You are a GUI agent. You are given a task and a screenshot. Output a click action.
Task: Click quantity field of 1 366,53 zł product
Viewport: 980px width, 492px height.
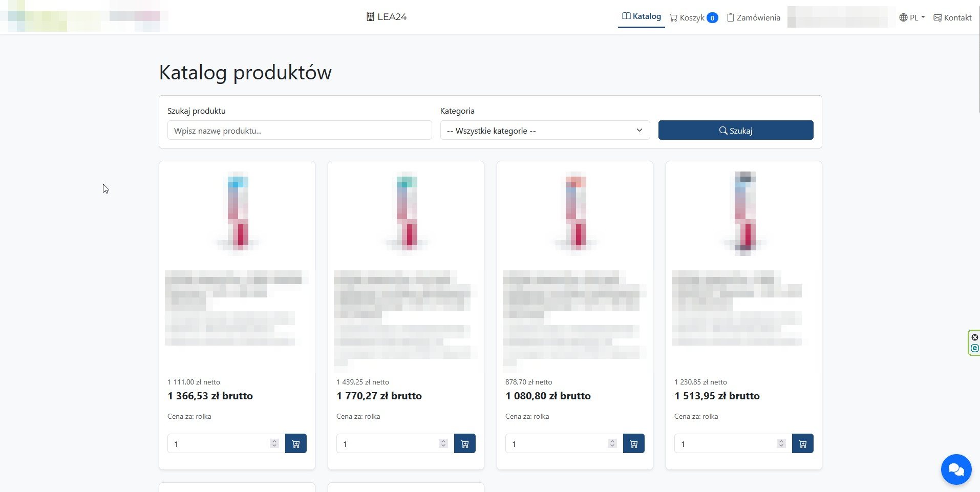[x=226, y=443]
